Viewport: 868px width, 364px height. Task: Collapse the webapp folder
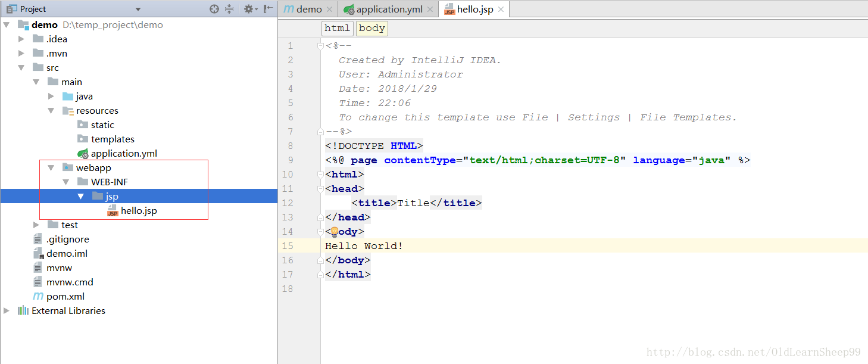[x=51, y=168]
